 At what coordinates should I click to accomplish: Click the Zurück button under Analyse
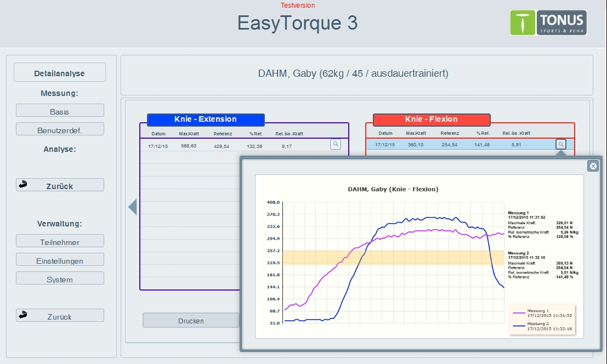click(60, 185)
